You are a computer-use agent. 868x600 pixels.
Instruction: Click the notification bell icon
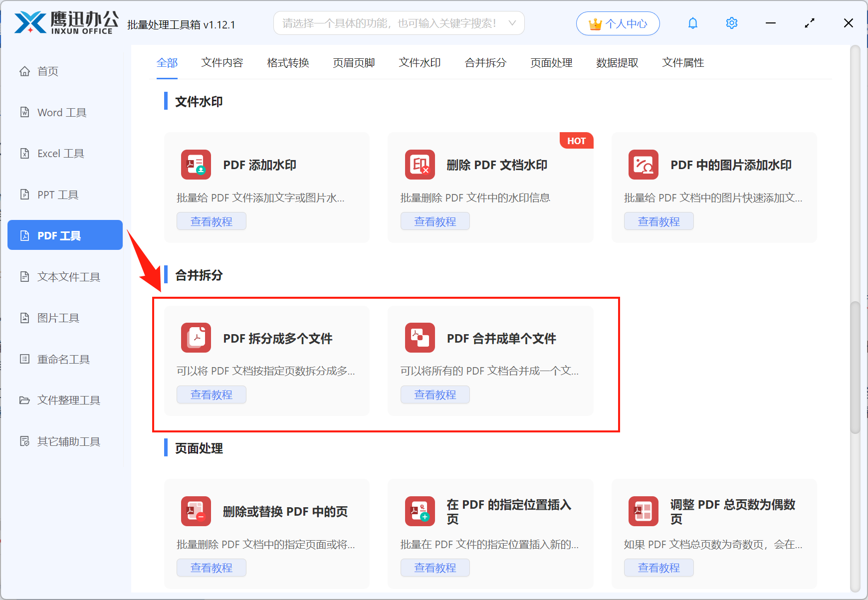tap(692, 23)
